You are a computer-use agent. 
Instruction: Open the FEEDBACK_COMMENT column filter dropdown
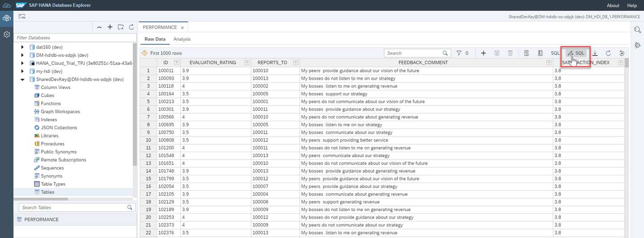(x=549, y=63)
